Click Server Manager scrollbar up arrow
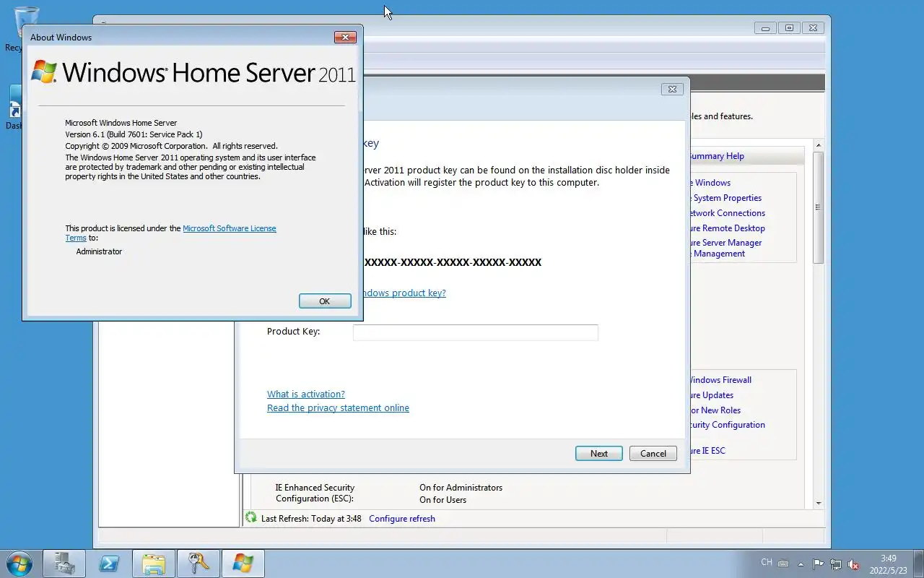 pyautogui.click(x=818, y=146)
